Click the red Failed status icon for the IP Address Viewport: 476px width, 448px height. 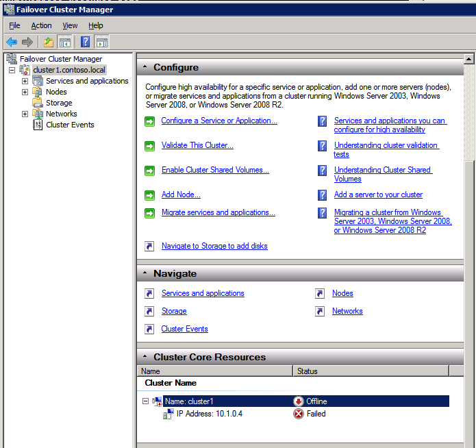(x=299, y=414)
